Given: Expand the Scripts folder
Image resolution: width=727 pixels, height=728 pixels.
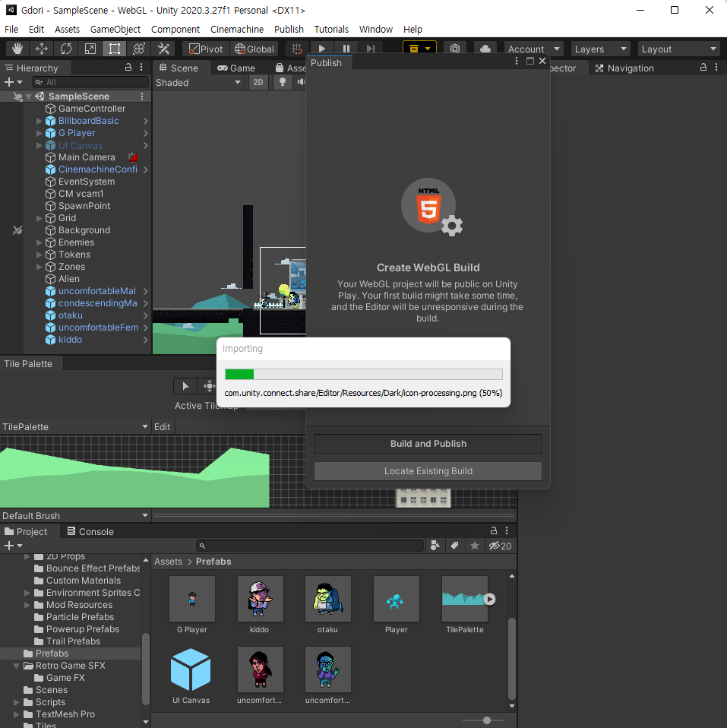Looking at the screenshot, I should coord(17,702).
